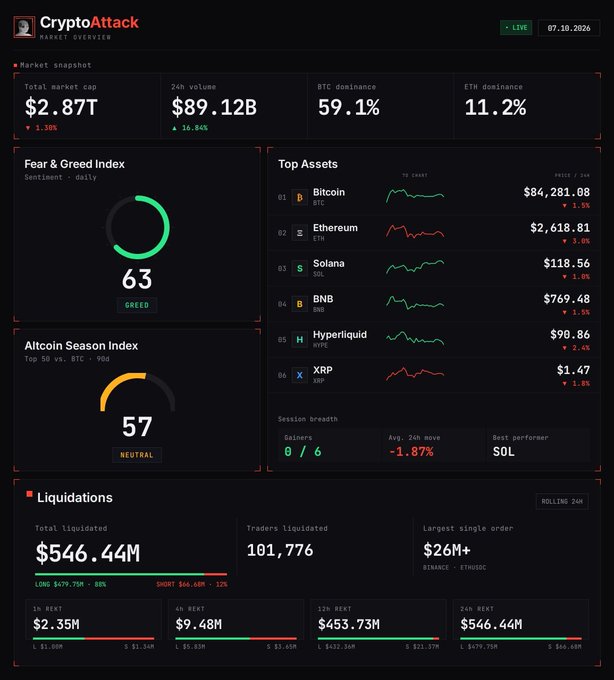Click the GREED sentiment label

pos(137,305)
